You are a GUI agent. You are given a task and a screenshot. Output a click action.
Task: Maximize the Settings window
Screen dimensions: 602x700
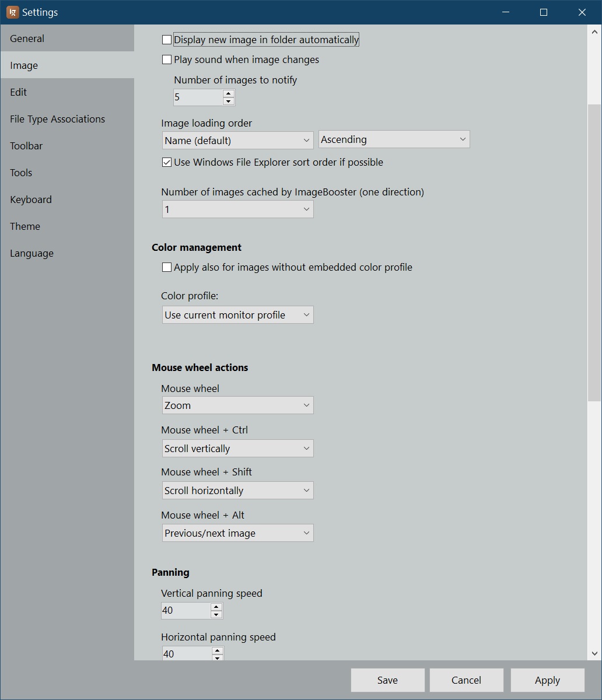coord(544,12)
